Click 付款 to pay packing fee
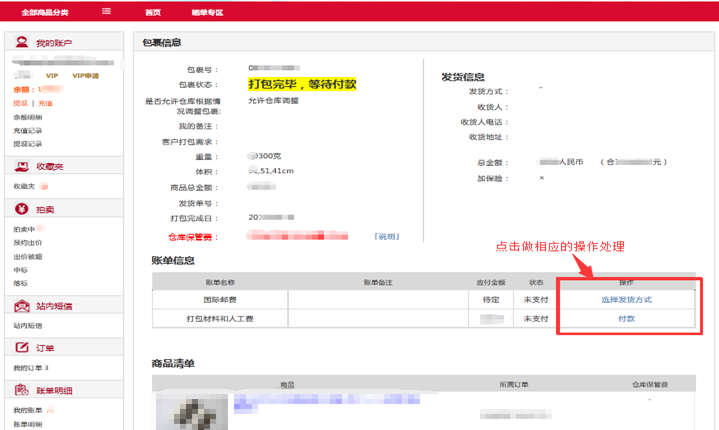 click(x=626, y=318)
